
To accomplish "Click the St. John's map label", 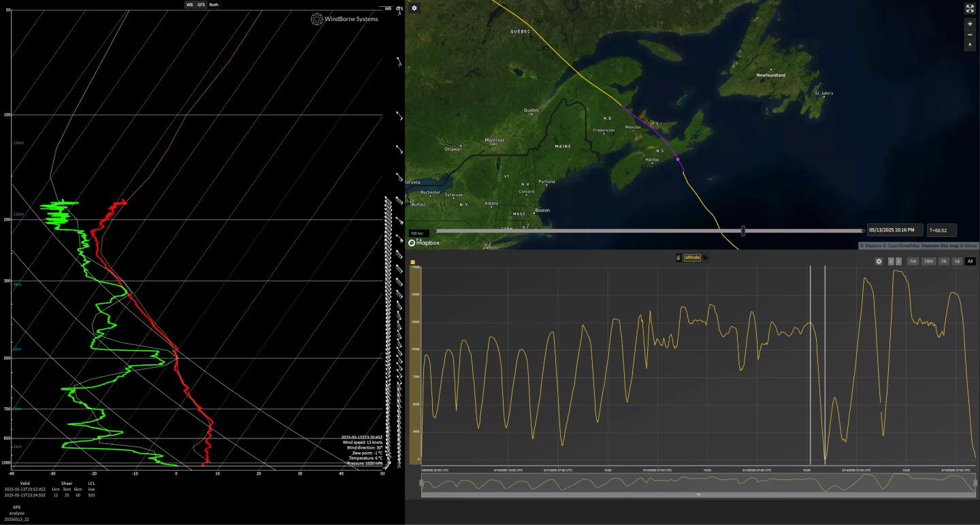I will pyautogui.click(x=823, y=93).
